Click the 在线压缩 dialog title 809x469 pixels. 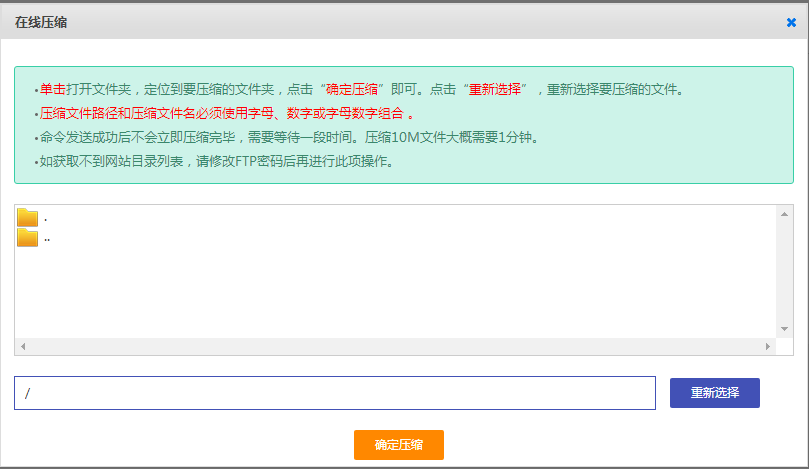click(x=41, y=22)
